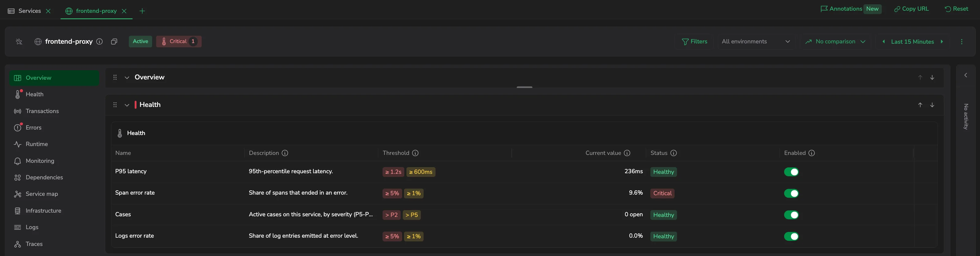The height and width of the screenshot is (256, 980).
Task: Click the thermometer icon in Health card
Action: point(120,133)
